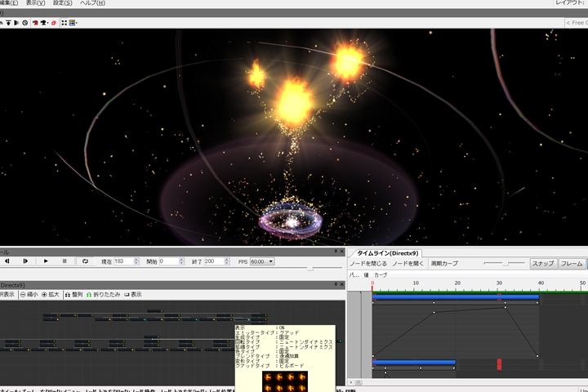This screenshot has width=588, height=392.
Task: Stop the effect playback
Action: tap(65, 261)
